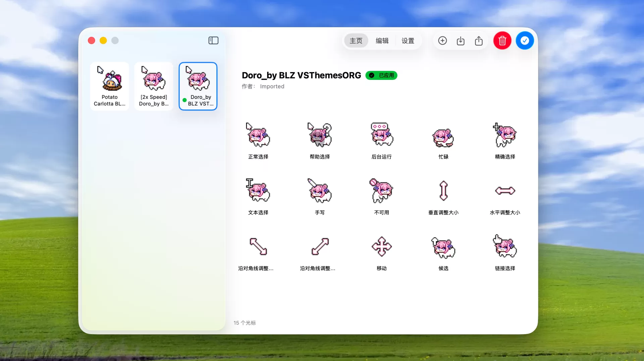
Task: Click the 水平调整大小 arrow cursor icon
Action: (505, 191)
